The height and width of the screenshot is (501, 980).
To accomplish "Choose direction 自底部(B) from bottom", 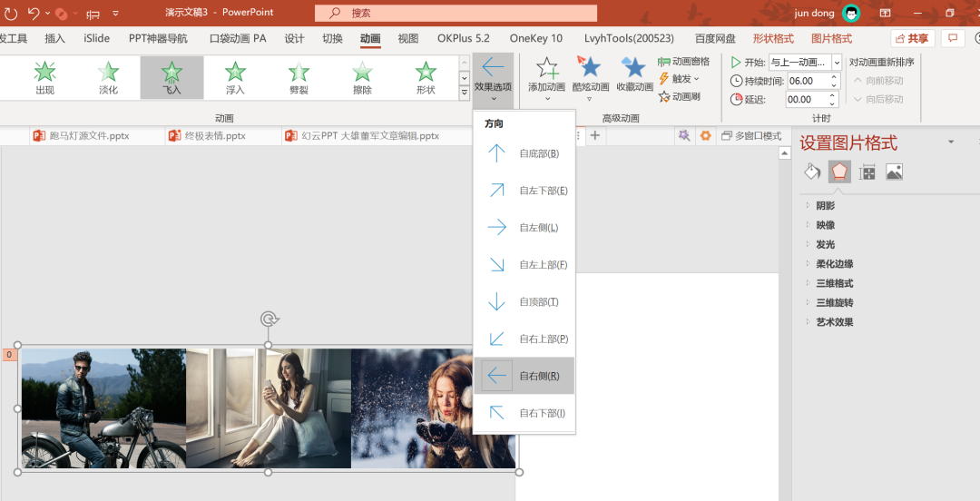I will (524, 153).
